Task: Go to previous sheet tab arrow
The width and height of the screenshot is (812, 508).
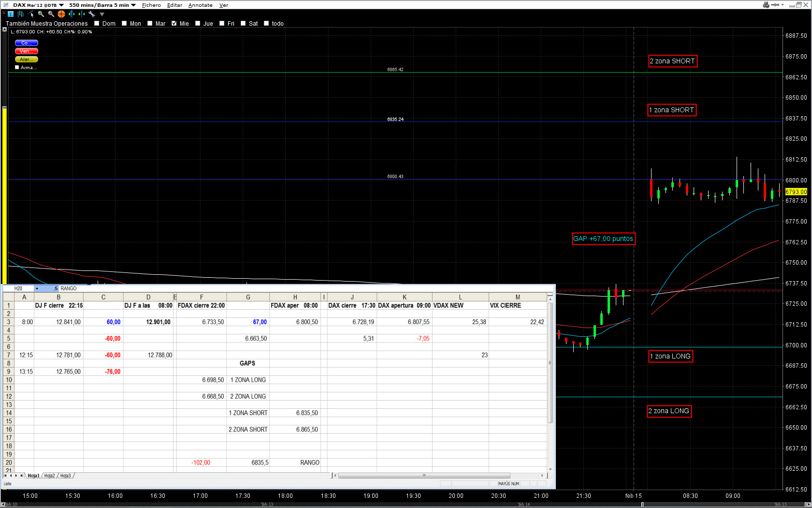Action: pyautogui.click(x=11, y=476)
